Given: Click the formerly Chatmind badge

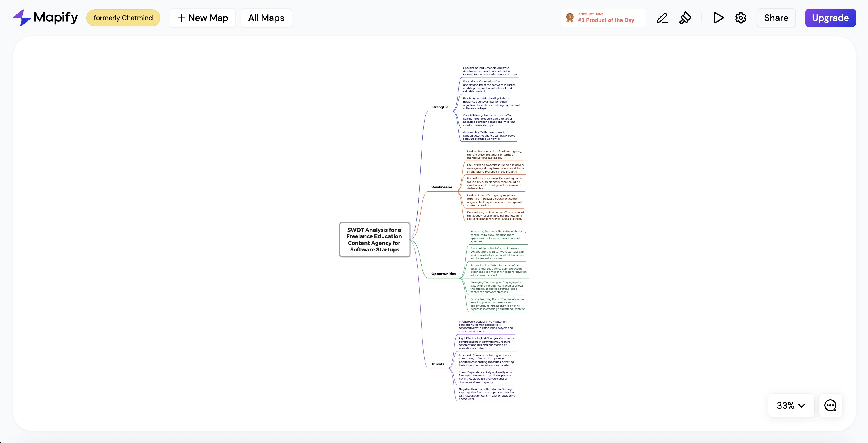Looking at the screenshot, I should pyautogui.click(x=123, y=18).
